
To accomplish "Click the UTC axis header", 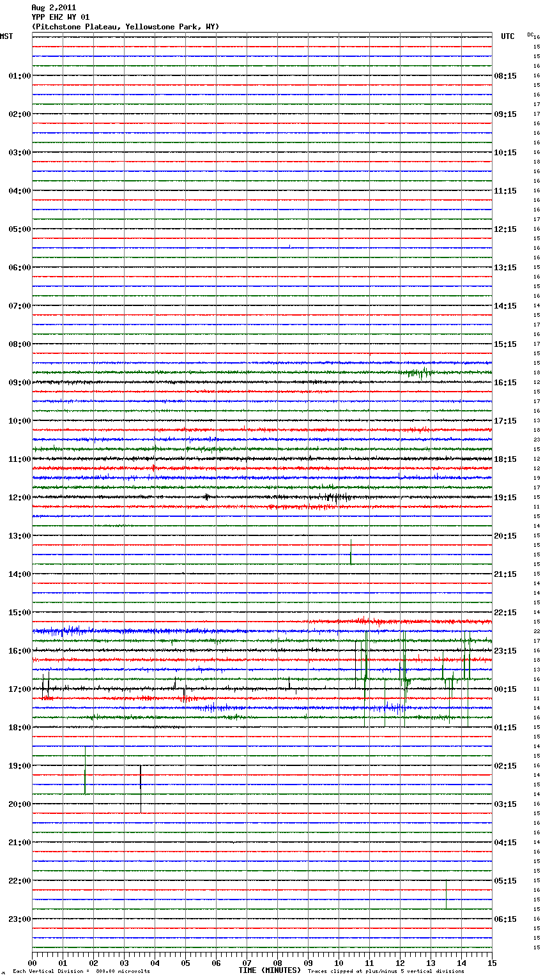I will pyautogui.click(x=507, y=36).
